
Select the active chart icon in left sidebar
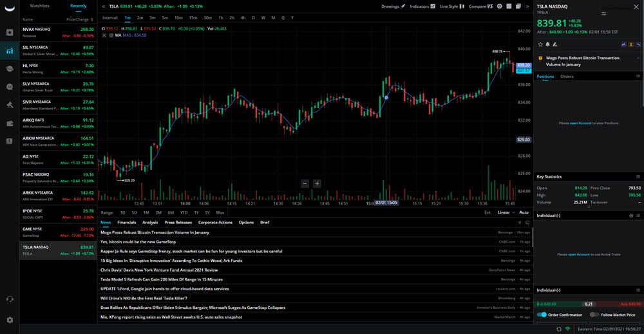[x=10, y=51]
